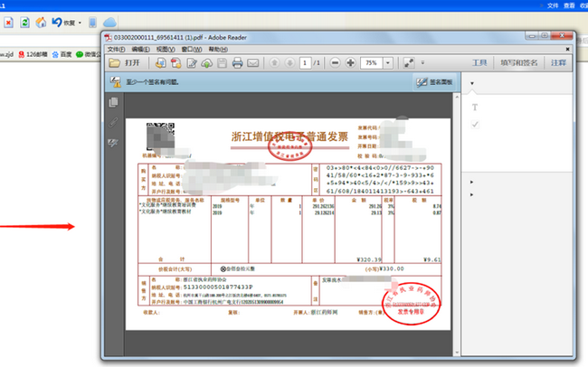Expand the second collapsed section in right pane
The width and height of the screenshot is (588, 367).
(x=470, y=182)
